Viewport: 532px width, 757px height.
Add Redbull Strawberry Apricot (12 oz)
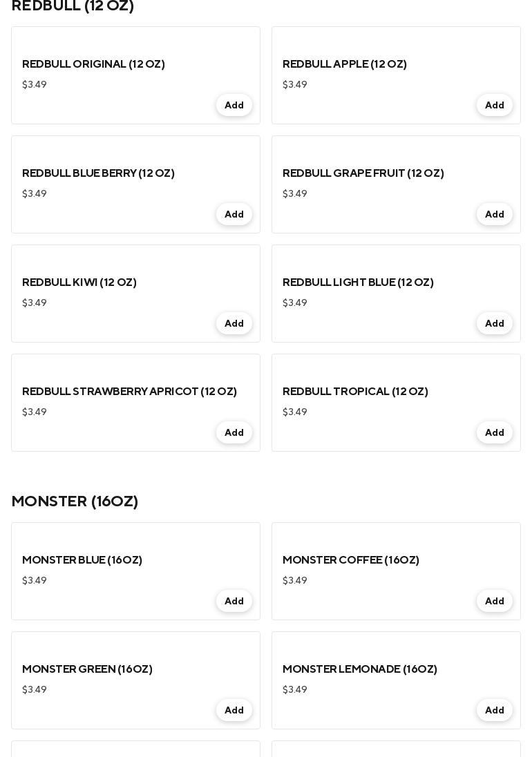(x=234, y=432)
